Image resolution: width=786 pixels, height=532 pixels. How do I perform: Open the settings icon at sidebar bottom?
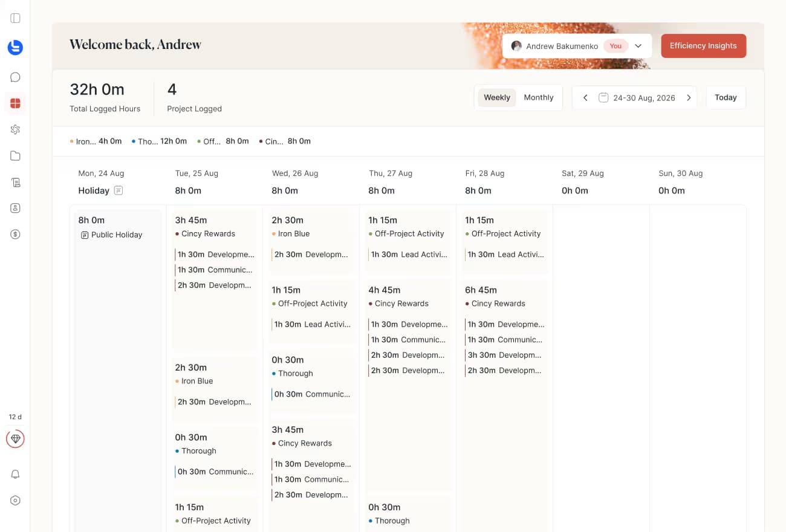point(16,501)
